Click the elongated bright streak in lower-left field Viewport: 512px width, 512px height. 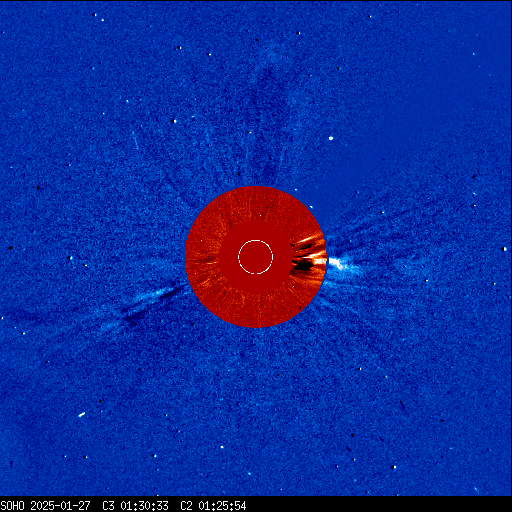tap(81, 415)
